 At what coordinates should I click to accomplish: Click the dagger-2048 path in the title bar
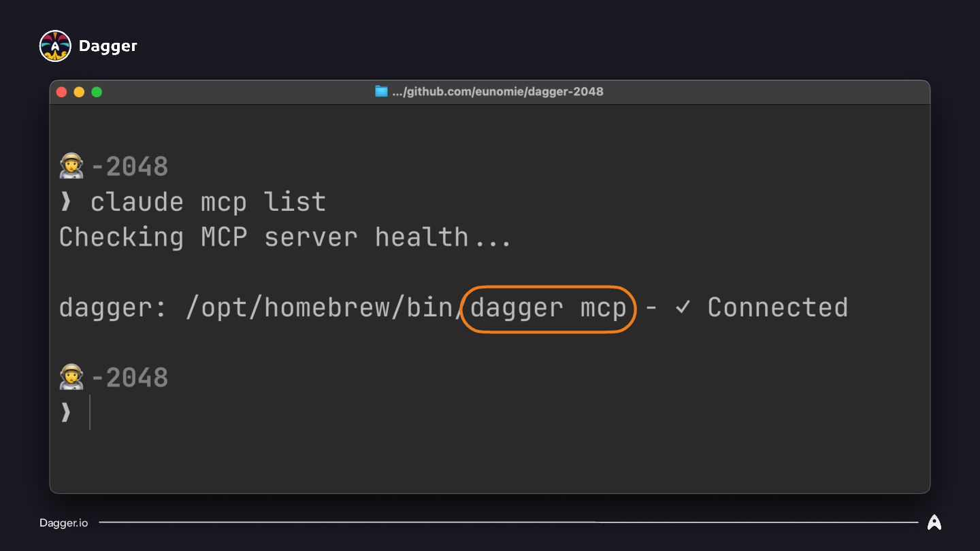(497, 91)
